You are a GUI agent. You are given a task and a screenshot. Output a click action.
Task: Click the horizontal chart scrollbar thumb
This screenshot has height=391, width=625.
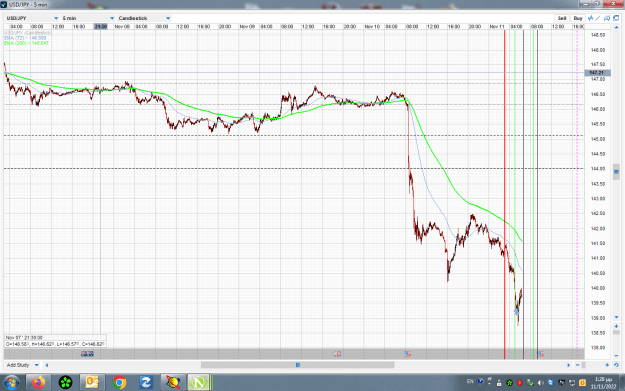(x=298, y=365)
